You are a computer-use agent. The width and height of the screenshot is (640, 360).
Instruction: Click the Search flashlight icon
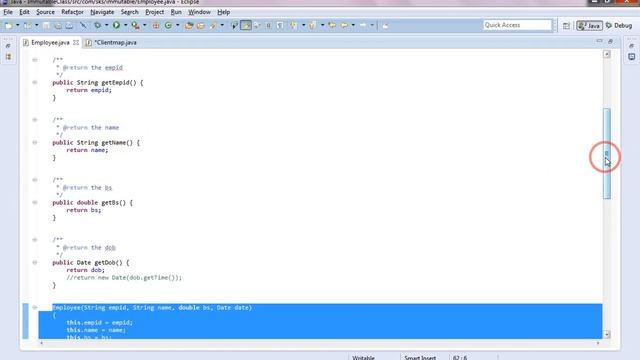click(213, 25)
